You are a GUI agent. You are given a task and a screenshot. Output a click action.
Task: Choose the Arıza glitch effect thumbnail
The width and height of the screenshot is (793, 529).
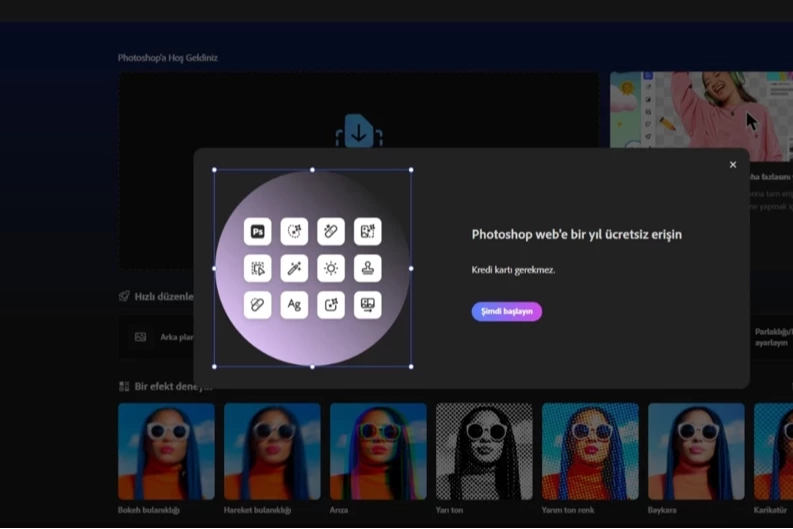378,451
